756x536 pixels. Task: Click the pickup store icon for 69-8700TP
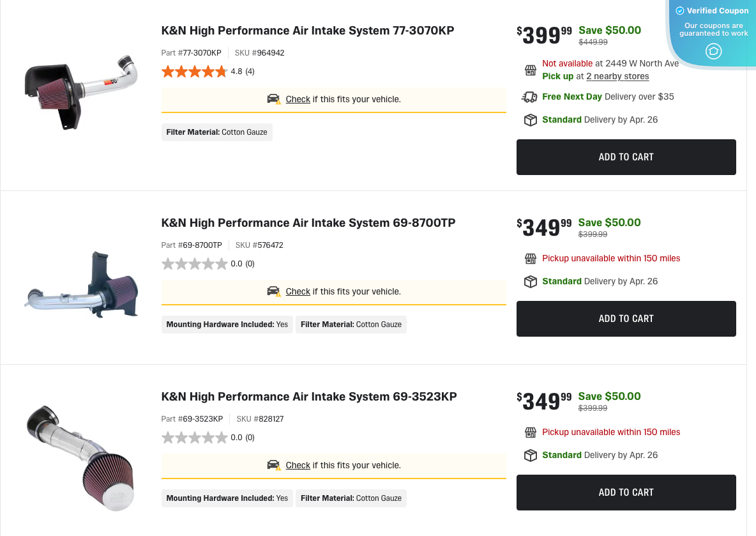pos(530,259)
